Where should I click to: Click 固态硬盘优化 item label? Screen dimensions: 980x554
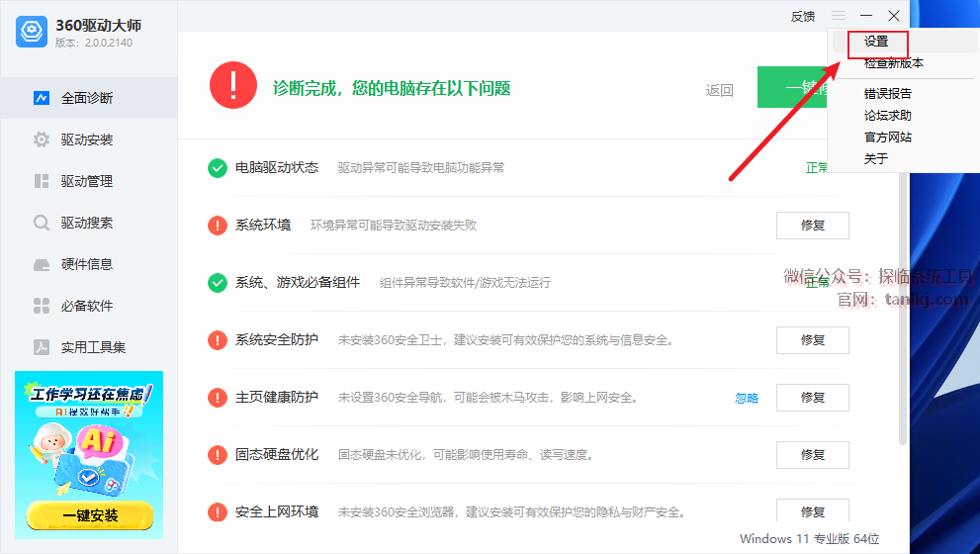277,455
